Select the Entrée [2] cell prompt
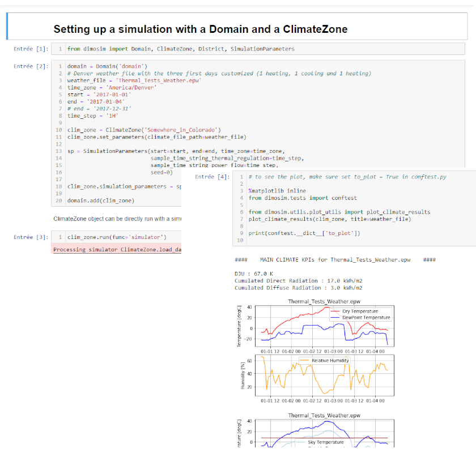 click(x=31, y=67)
